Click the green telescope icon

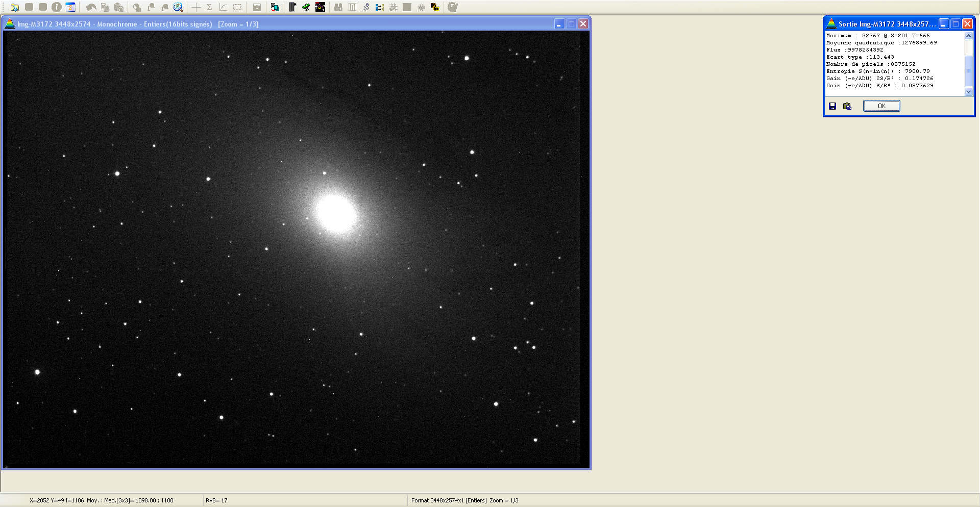[306, 7]
